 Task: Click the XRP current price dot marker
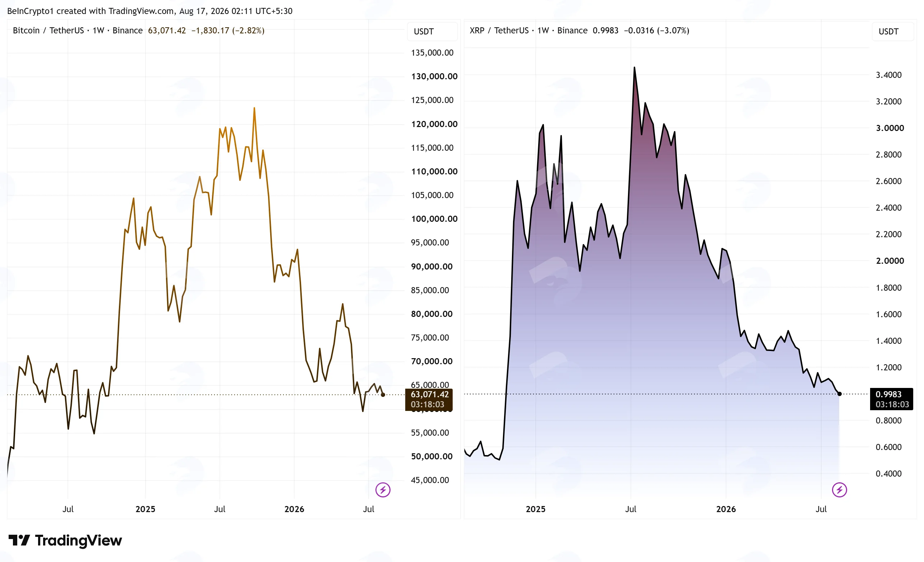tap(839, 394)
